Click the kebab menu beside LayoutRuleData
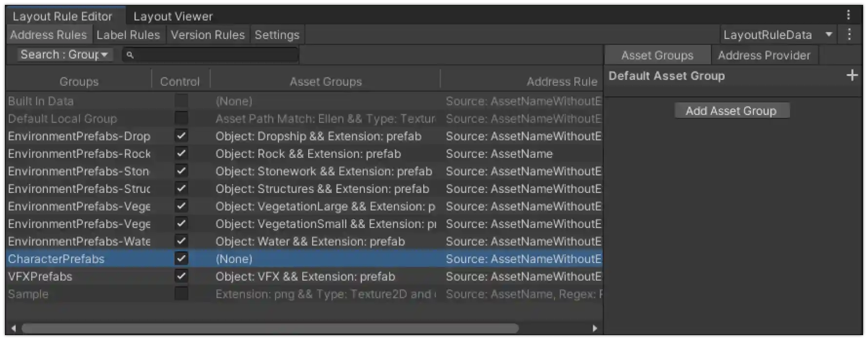The height and width of the screenshot is (340, 868). (849, 34)
